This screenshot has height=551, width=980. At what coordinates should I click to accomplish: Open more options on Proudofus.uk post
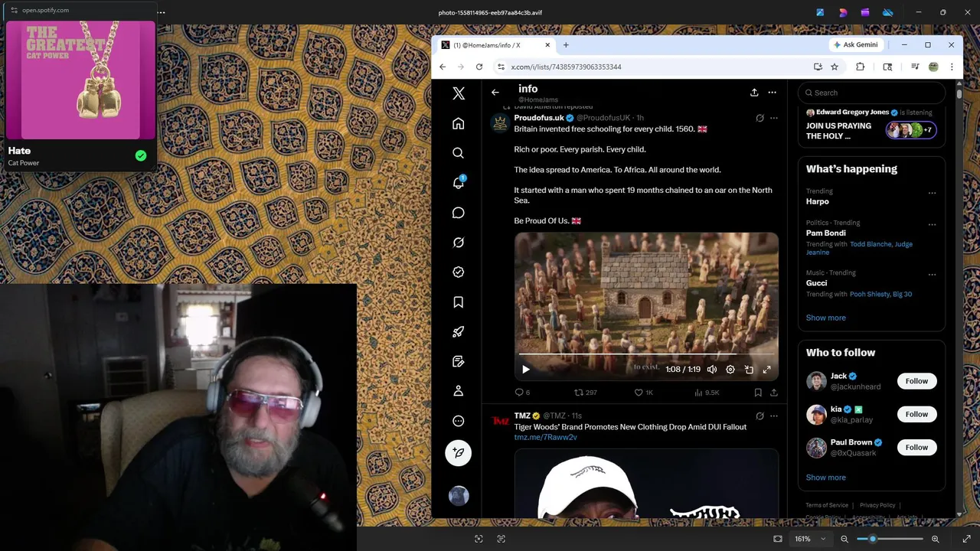coord(773,118)
